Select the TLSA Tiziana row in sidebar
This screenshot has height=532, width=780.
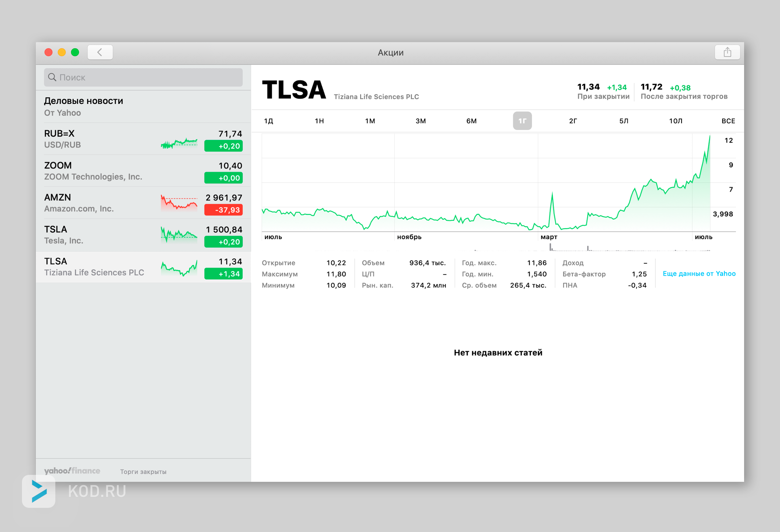click(x=143, y=267)
